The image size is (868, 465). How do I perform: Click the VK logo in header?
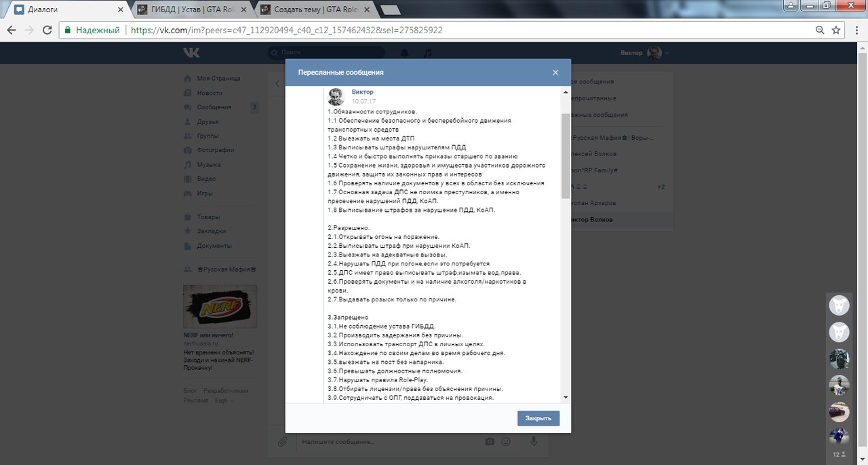[x=191, y=53]
